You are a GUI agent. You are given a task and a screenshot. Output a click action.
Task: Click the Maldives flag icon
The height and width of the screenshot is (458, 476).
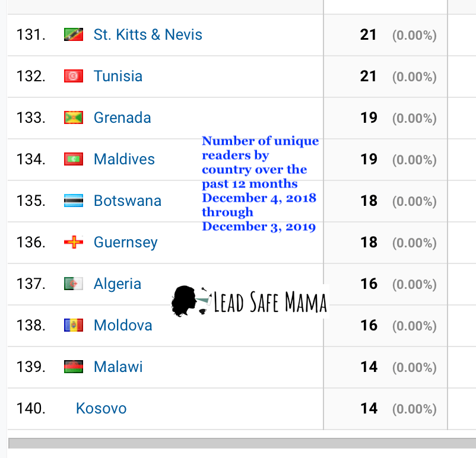(x=74, y=160)
